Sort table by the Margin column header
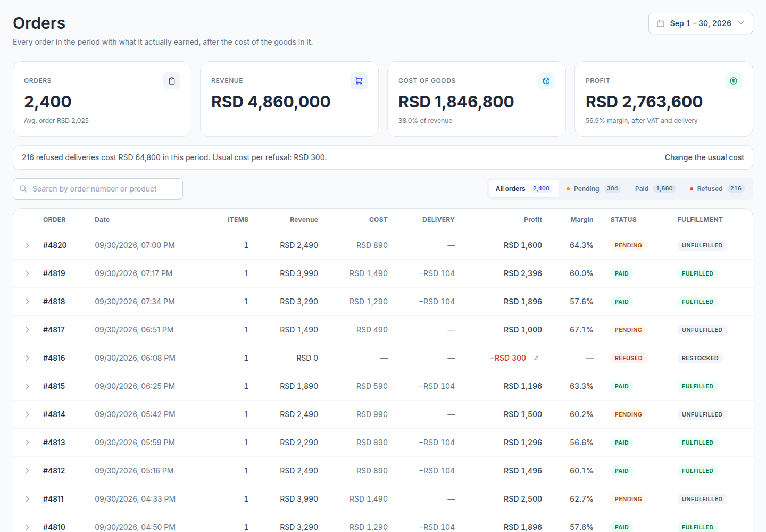 (582, 220)
